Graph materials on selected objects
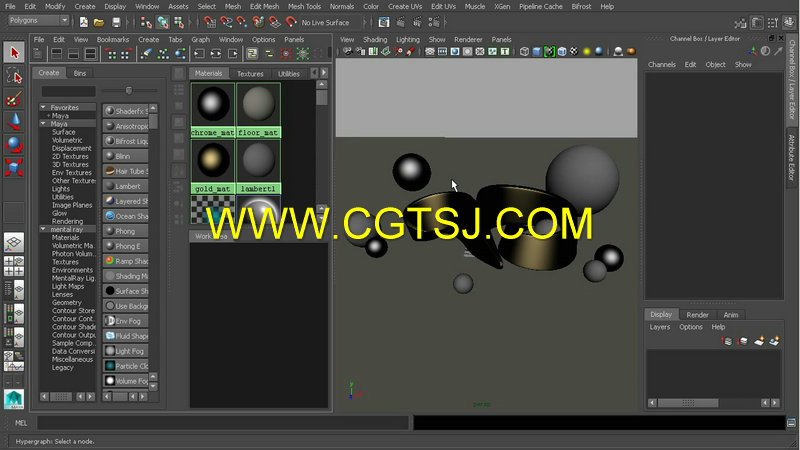This screenshot has height=450, width=800. (x=180, y=54)
